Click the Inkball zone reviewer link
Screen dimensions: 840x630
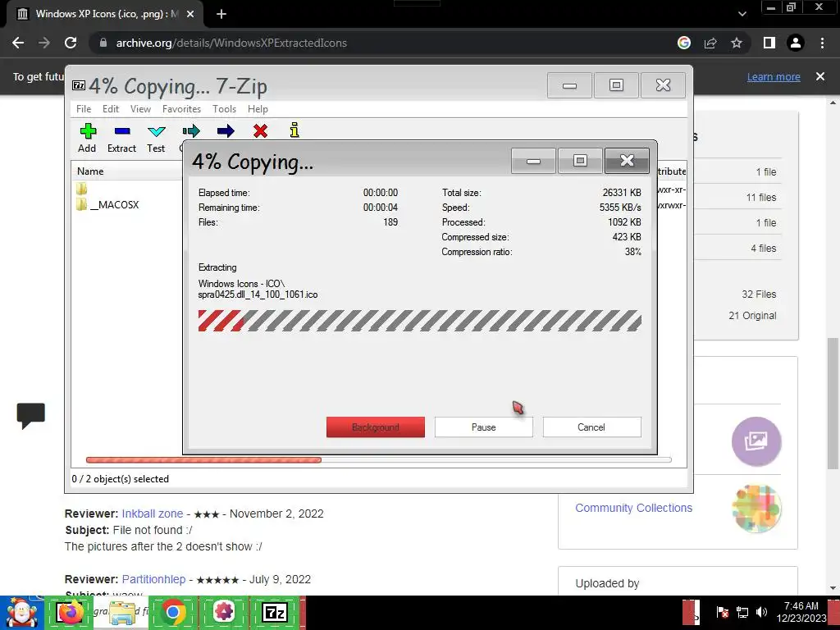click(152, 514)
